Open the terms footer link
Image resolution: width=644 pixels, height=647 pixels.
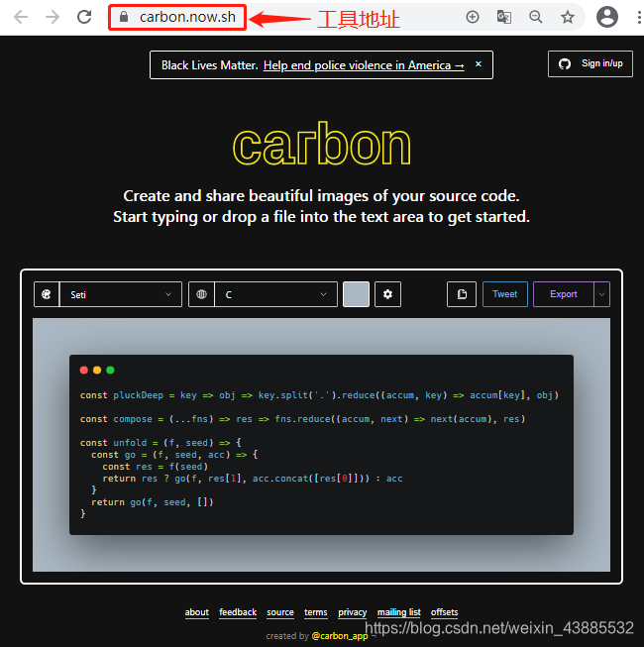316,612
